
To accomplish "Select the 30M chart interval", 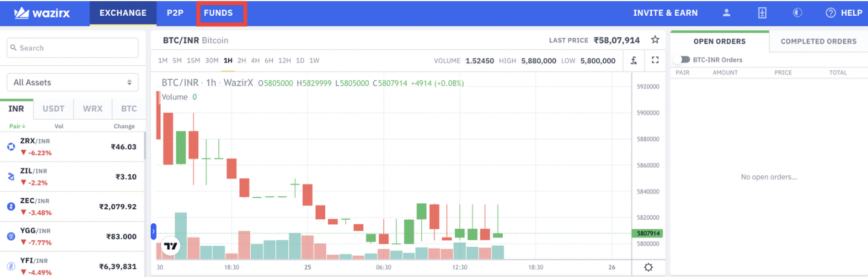I will pos(212,60).
